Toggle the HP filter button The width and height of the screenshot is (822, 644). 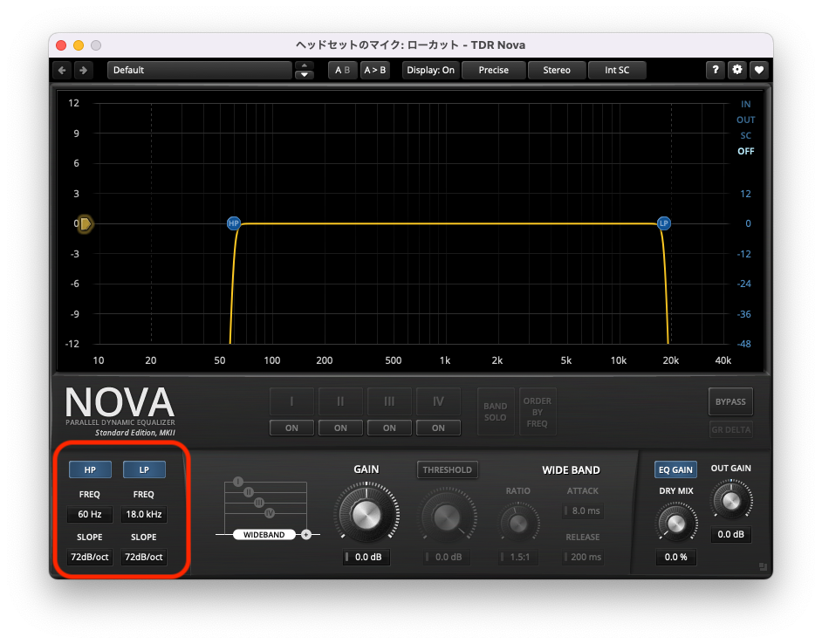point(90,469)
